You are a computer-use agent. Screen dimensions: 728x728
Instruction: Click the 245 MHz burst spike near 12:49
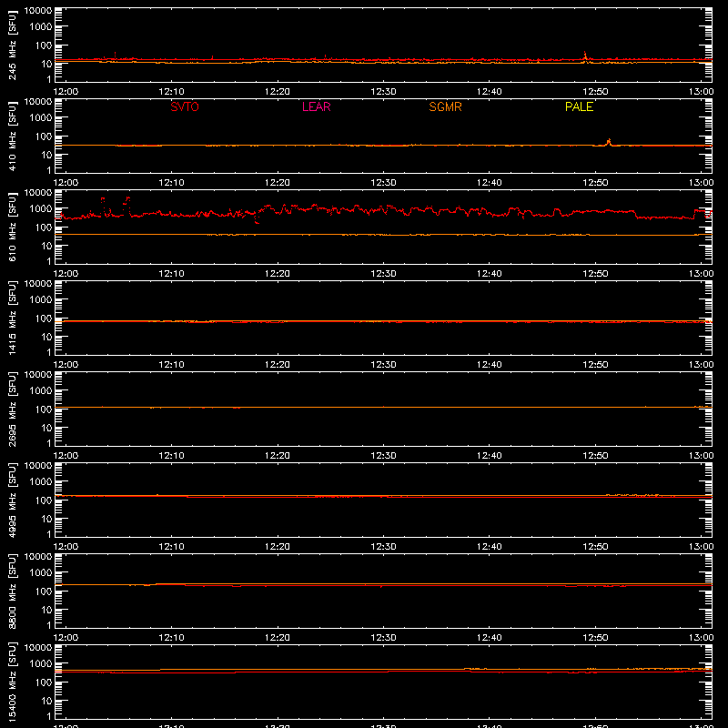585,56
